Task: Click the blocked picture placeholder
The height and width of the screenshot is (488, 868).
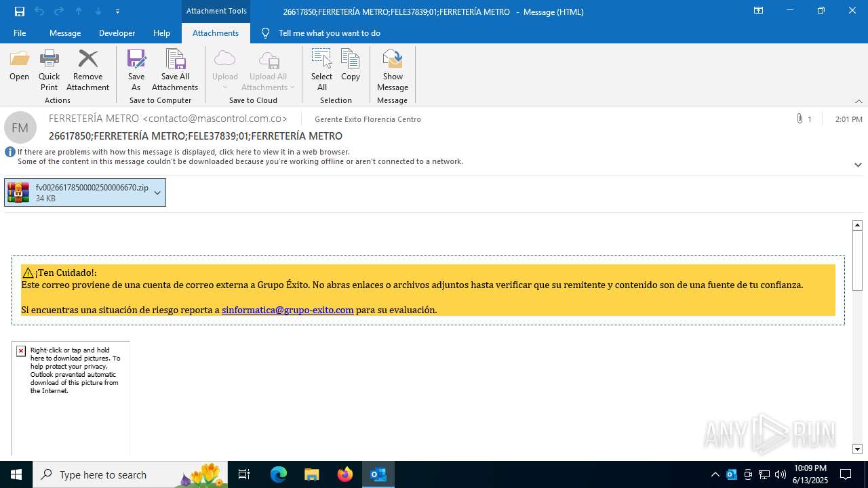Action: [71, 398]
